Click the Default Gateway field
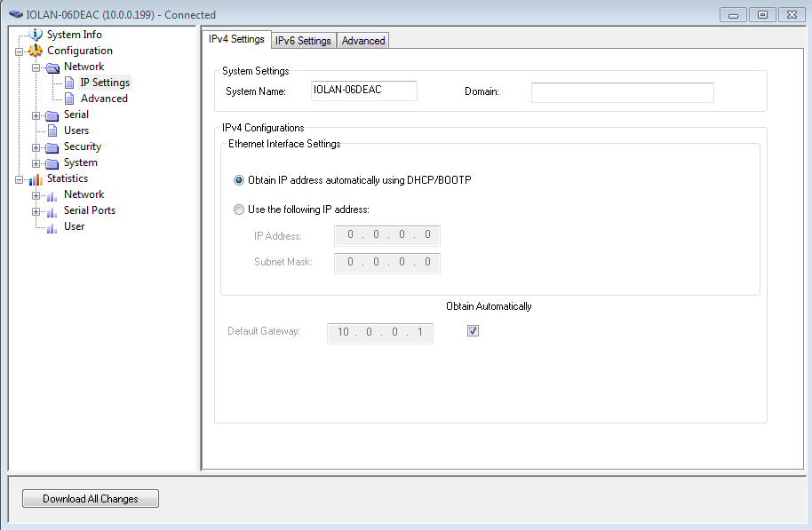This screenshot has height=530, width=812. [380, 333]
